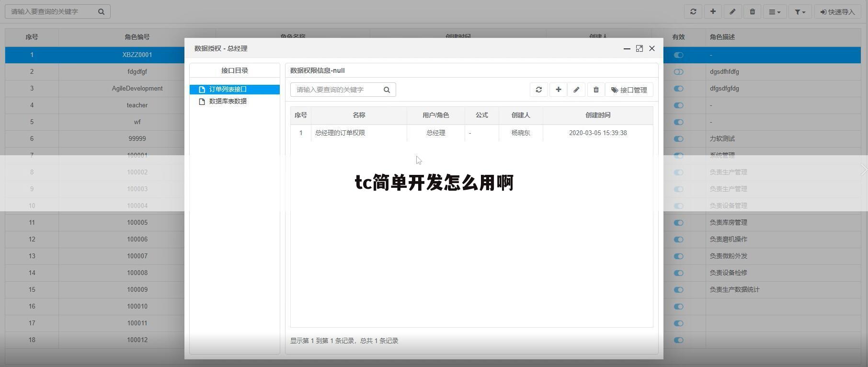This screenshot has height=367, width=868.
Task: Click add plus icon in main toolbar
Action: click(713, 11)
